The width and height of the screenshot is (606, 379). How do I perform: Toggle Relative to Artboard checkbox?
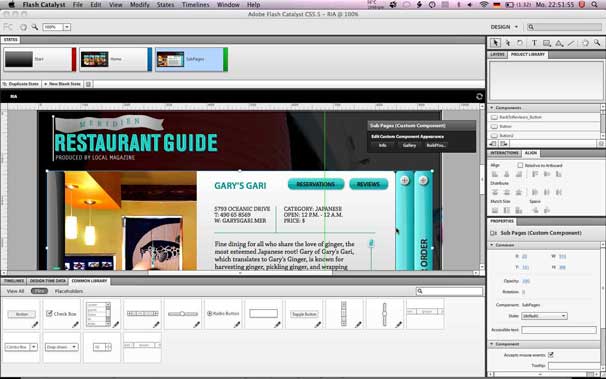click(520, 165)
